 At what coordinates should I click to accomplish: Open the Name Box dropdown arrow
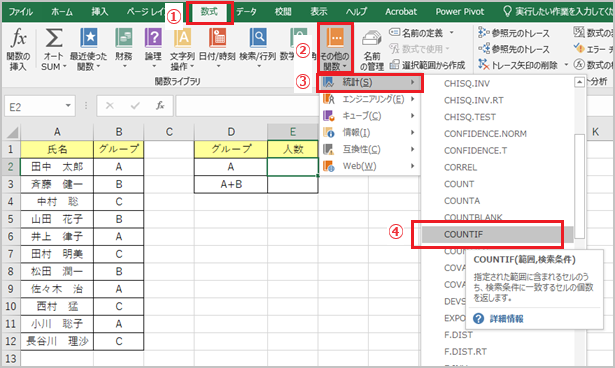coord(68,106)
